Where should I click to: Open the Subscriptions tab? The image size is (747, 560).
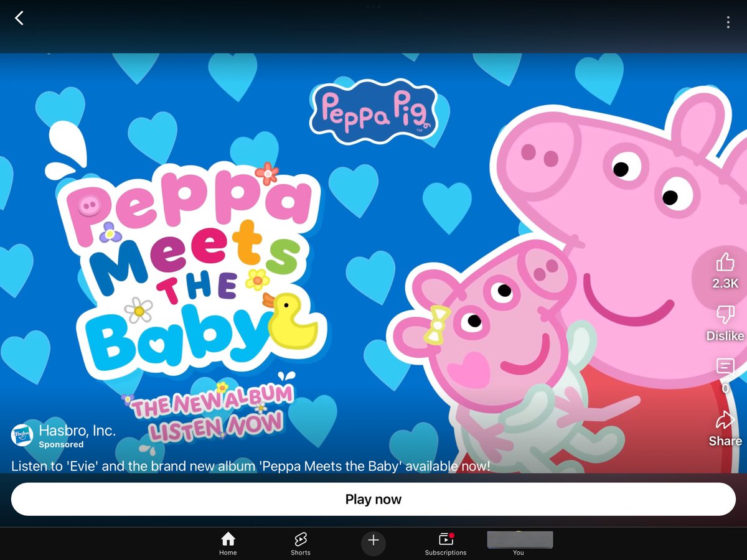click(446, 544)
